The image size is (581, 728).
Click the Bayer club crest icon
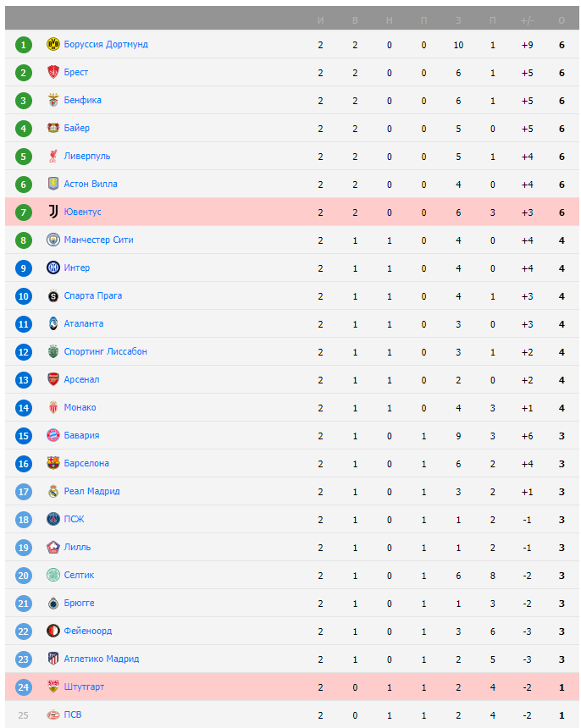53,128
